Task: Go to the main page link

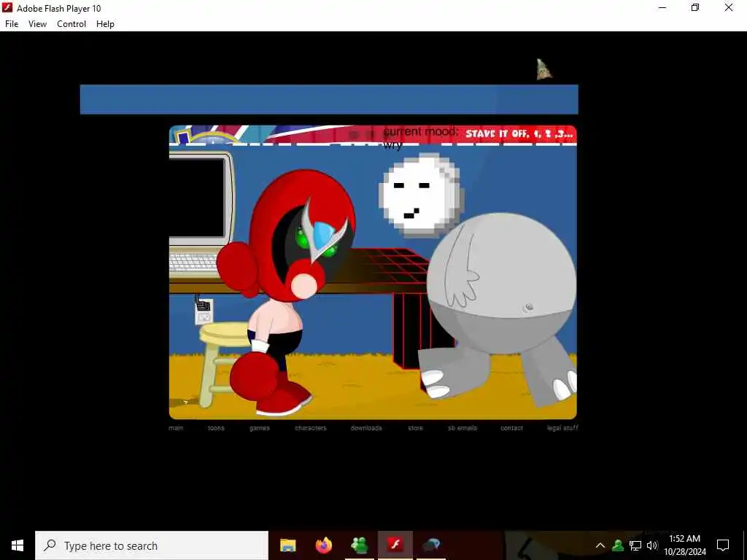Action: [176, 427]
